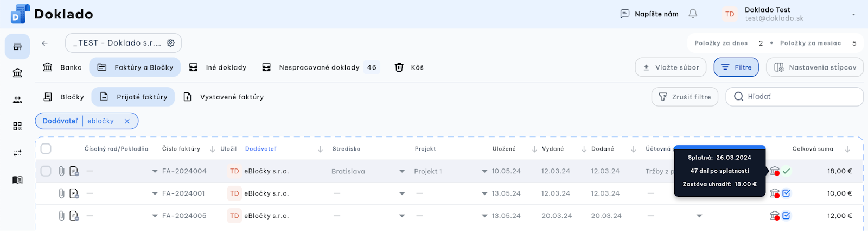
Task: Click bank payment icon for 18,00 € row
Action: pyautogui.click(x=775, y=171)
